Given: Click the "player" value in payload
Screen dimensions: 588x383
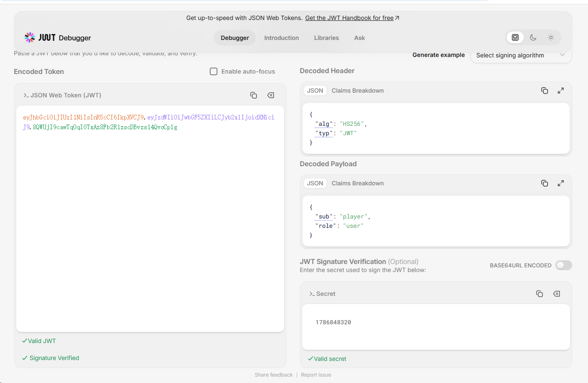Looking at the screenshot, I should pos(354,216).
